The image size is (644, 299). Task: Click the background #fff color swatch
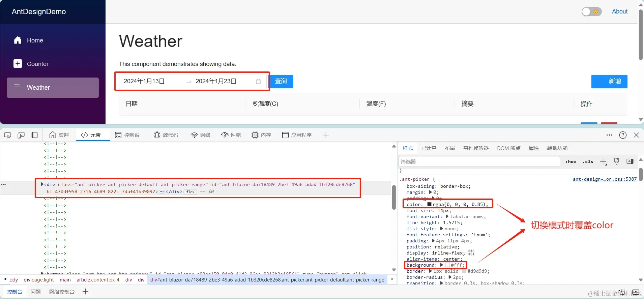[447, 265]
